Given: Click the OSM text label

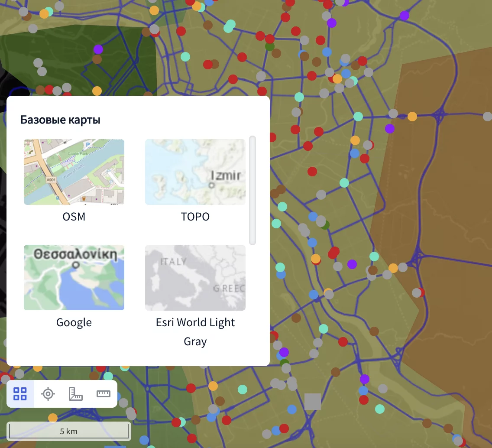Looking at the screenshot, I should (74, 217).
